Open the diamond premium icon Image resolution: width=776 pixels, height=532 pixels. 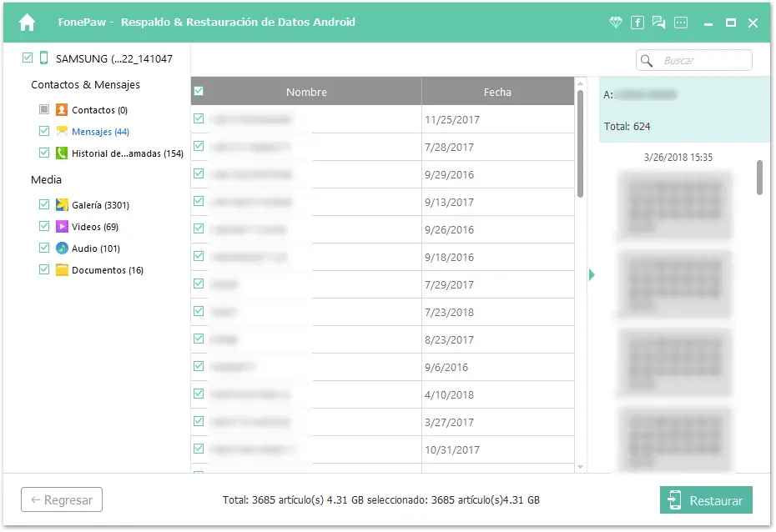coord(615,23)
